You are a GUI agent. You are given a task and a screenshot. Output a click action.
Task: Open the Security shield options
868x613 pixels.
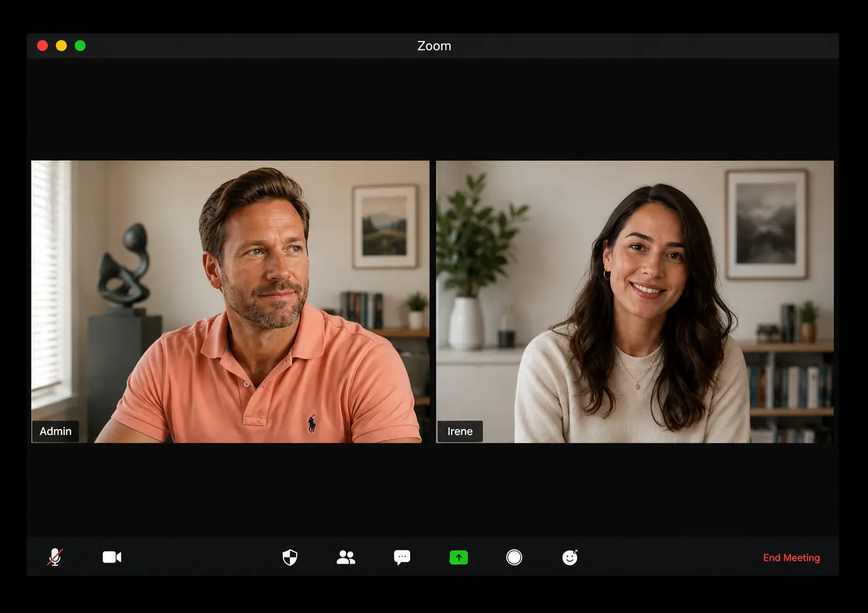(290, 557)
